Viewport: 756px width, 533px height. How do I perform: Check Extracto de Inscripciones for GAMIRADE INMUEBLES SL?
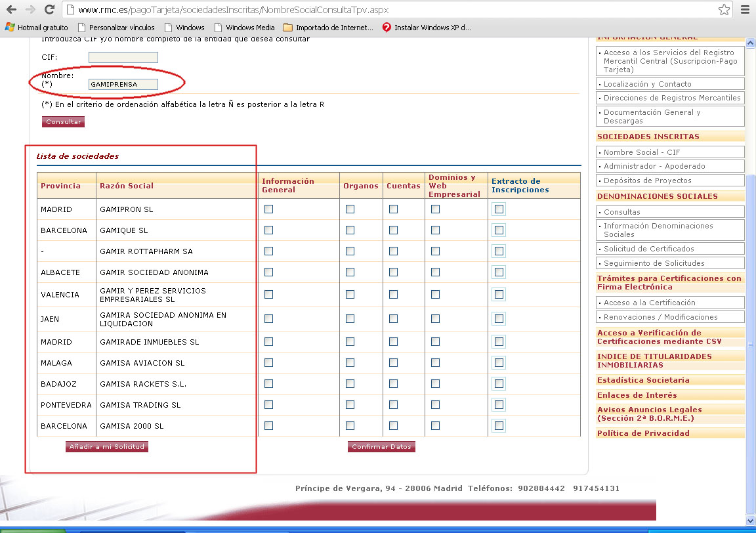point(499,341)
